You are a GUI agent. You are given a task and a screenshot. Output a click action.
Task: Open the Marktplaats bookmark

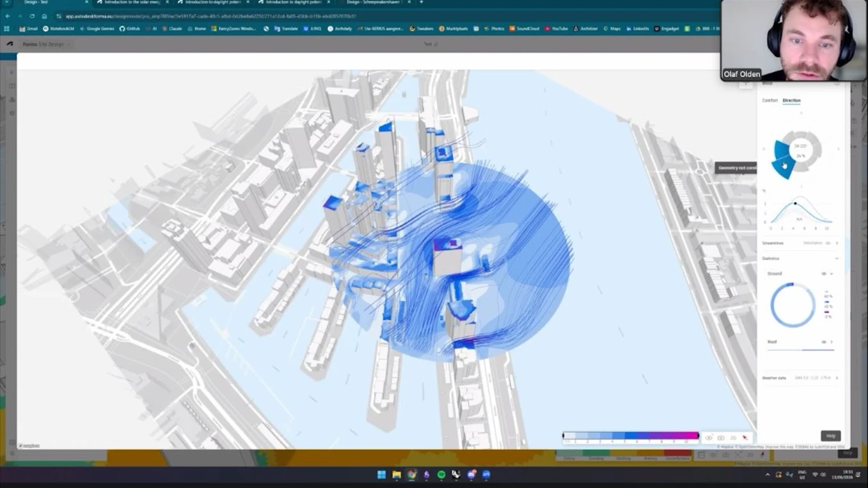tap(454, 29)
